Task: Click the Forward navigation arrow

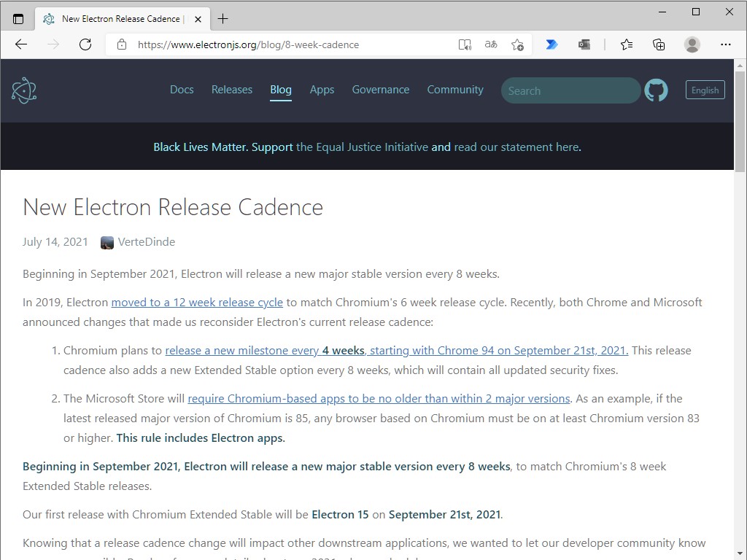Action: click(53, 44)
